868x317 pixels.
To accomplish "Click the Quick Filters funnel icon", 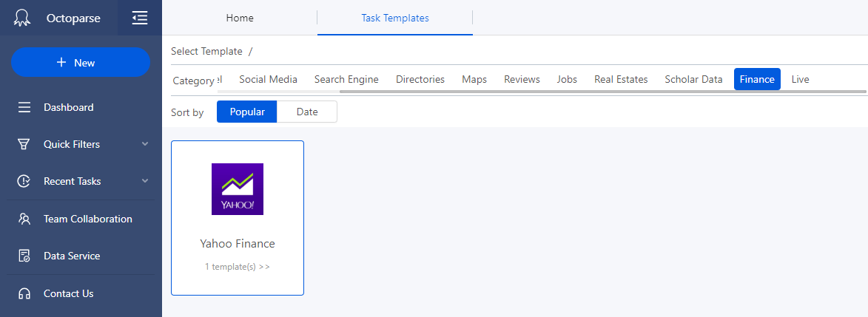I will point(24,144).
